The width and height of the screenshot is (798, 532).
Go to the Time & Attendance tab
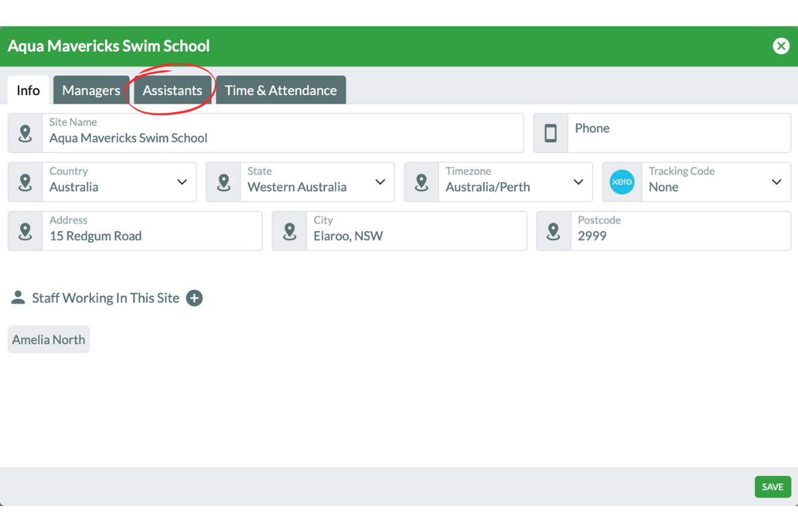tap(281, 90)
